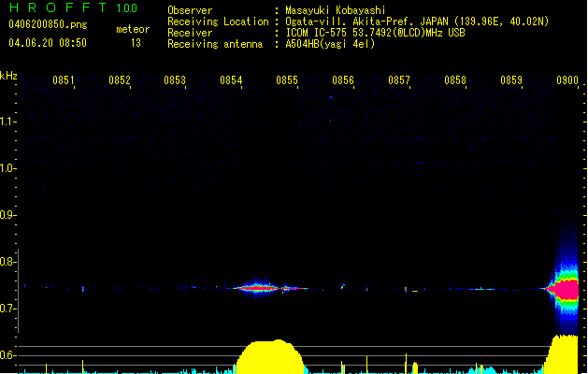This screenshot has width=588, height=374.
Task: Click the timestamp 04.06.20 08:50
Action: [48, 43]
